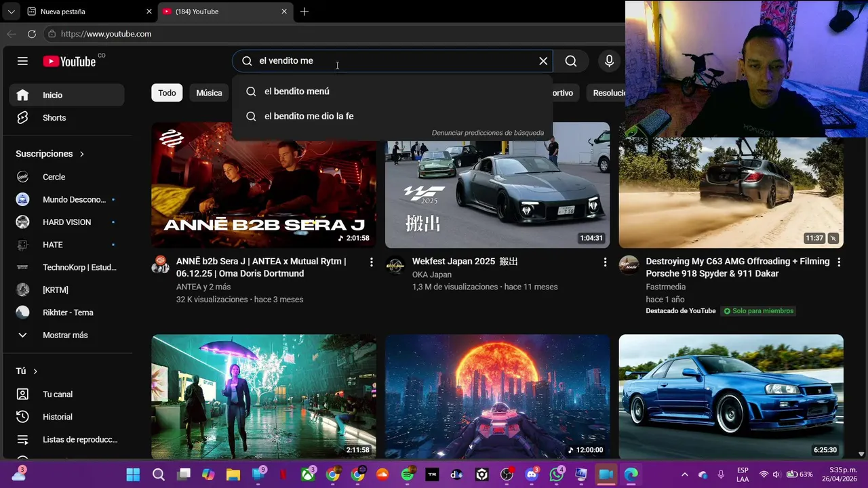Expand "Mostrar más" subscriptions
The height and width of the screenshot is (488, 868).
pyautogui.click(x=66, y=335)
